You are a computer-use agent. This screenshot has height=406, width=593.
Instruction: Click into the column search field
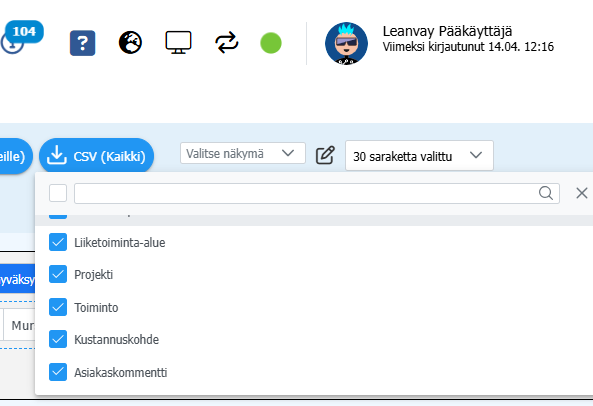[317, 194]
